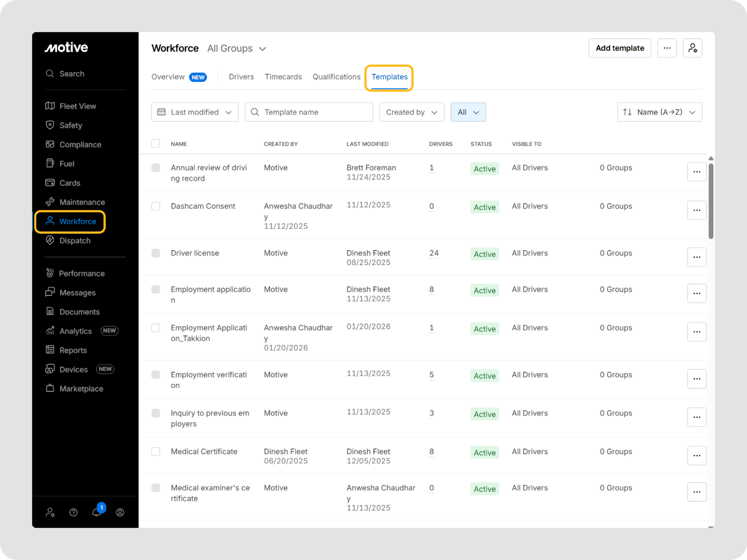Click driver count 24 for Driver license
The image size is (747, 560).
(434, 253)
